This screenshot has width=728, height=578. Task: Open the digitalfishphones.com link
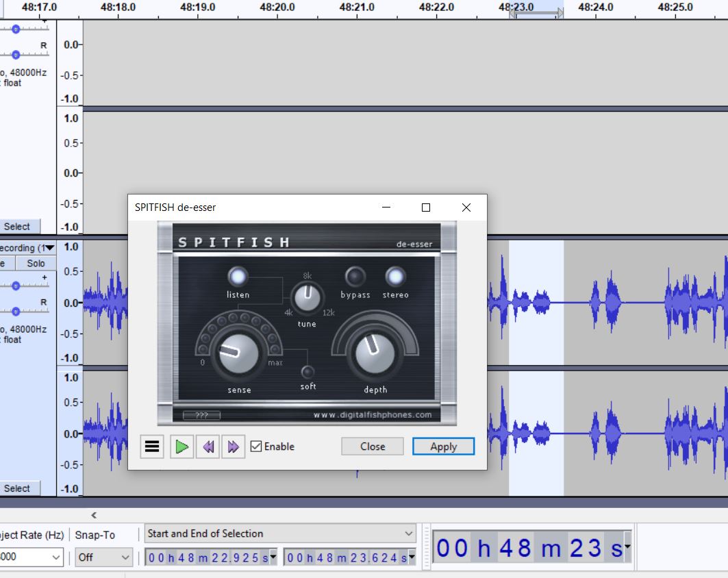[x=373, y=414]
